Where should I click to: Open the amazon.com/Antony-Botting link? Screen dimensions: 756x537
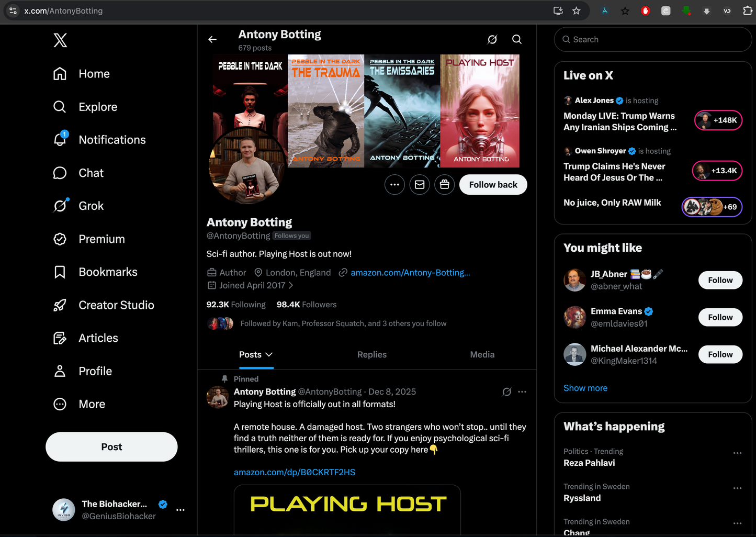(410, 273)
